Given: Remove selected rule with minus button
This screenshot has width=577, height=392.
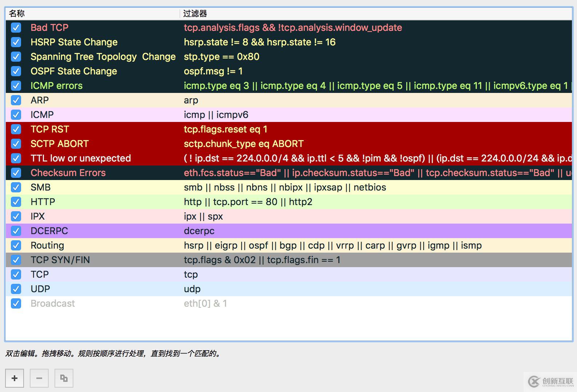Looking at the screenshot, I should [x=39, y=378].
